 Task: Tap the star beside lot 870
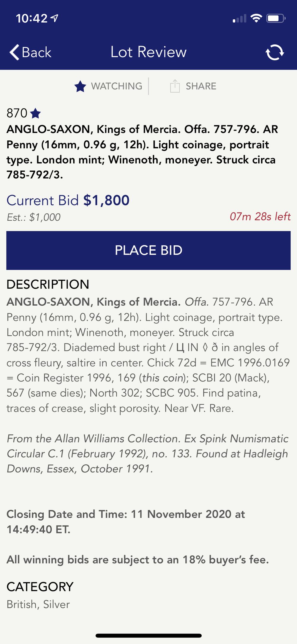click(x=36, y=113)
